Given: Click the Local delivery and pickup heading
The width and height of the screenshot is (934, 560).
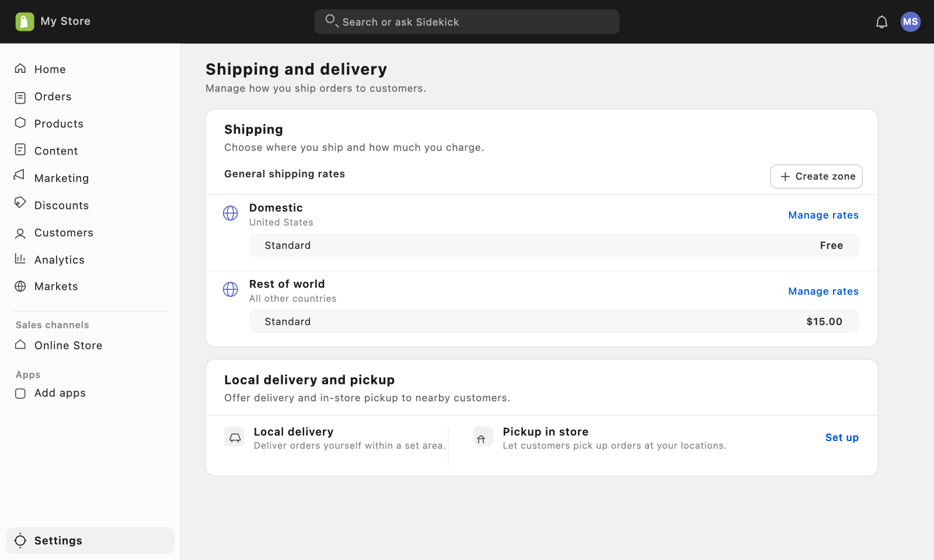Looking at the screenshot, I should point(309,380).
